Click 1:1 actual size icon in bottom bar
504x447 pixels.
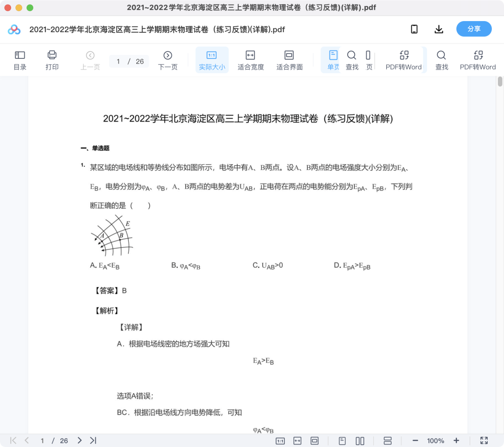click(x=280, y=441)
